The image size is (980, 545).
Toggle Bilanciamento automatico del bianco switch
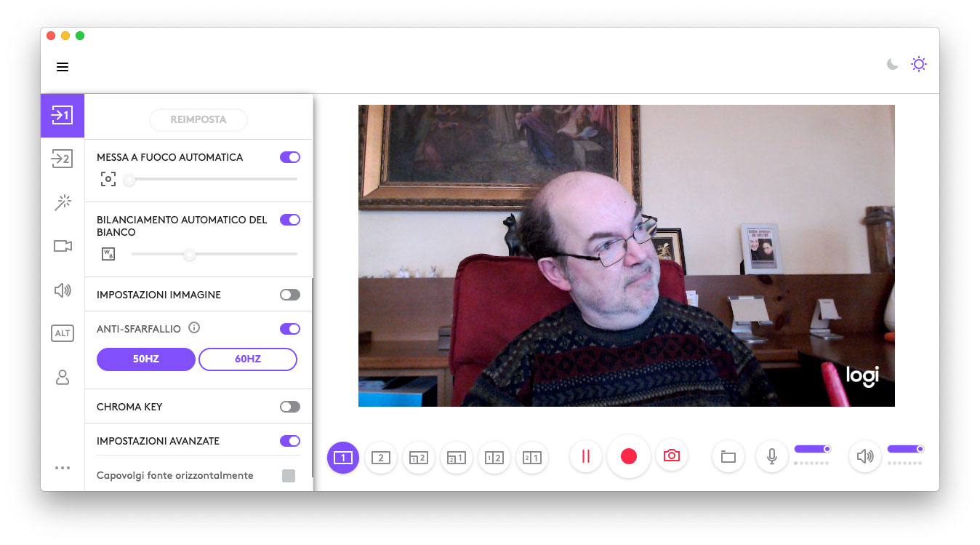coord(290,220)
